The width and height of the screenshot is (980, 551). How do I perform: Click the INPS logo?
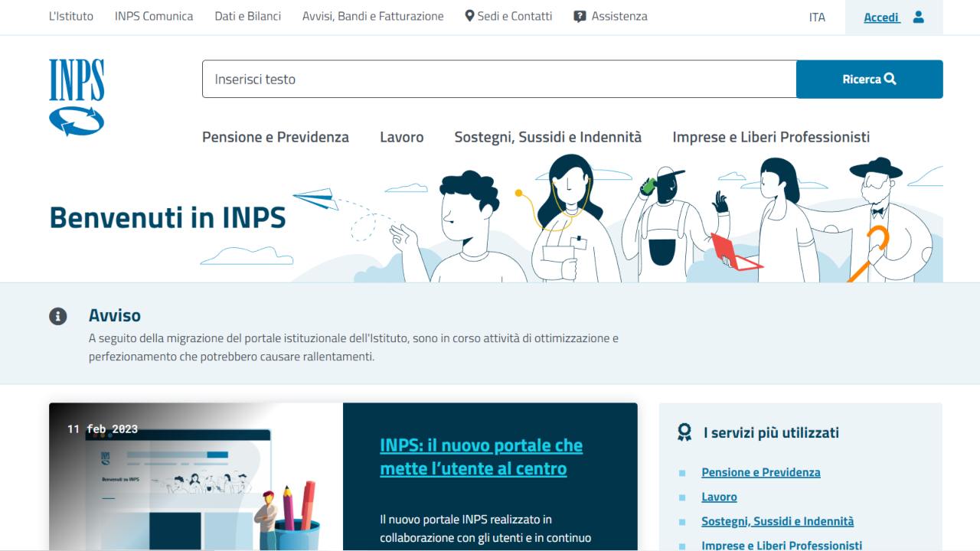77,97
